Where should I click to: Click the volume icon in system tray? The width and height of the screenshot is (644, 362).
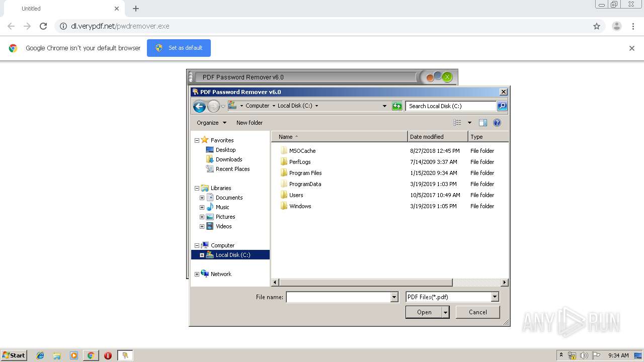pos(584,355)
